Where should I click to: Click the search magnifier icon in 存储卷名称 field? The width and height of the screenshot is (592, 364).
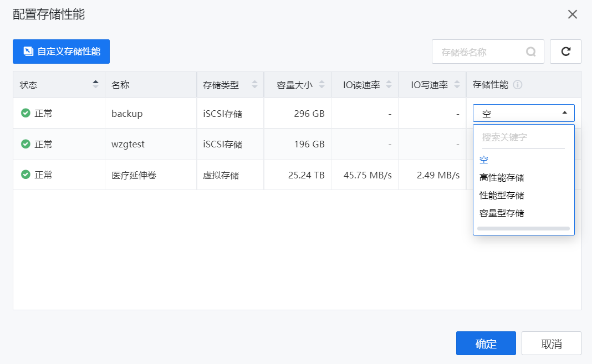click(531, 52)
